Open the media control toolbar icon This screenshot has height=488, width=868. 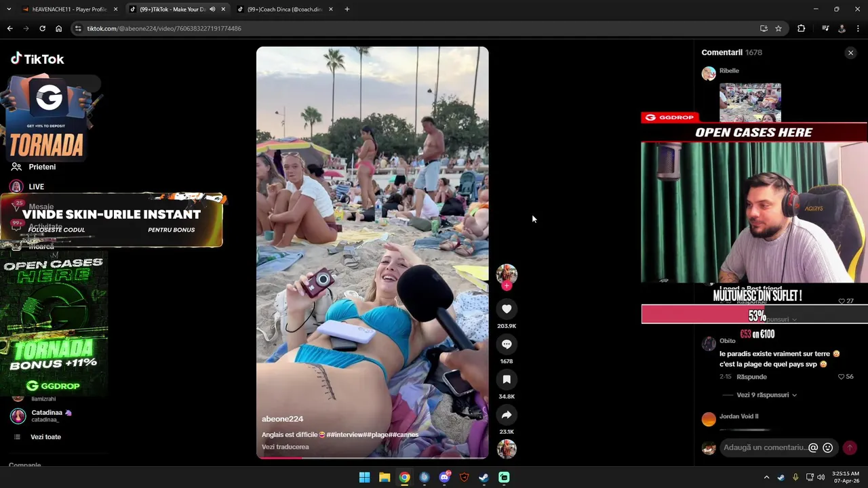825,28
